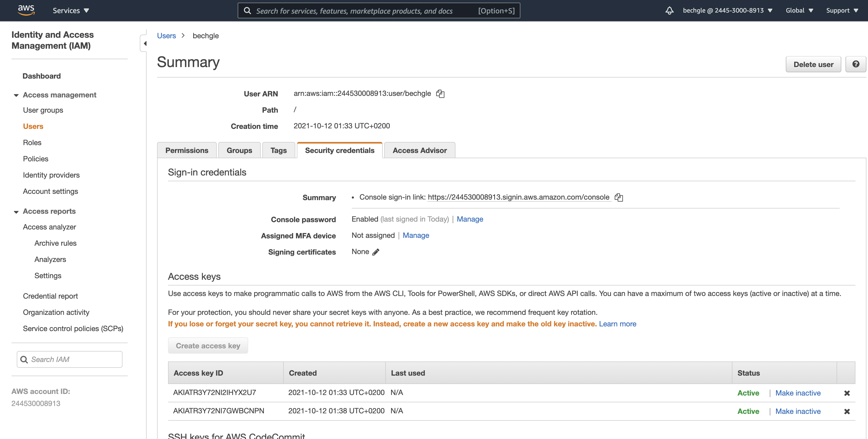This screenshot has width=868, height=439.
Task: Open help question mark button
Action: coord(855,64)
